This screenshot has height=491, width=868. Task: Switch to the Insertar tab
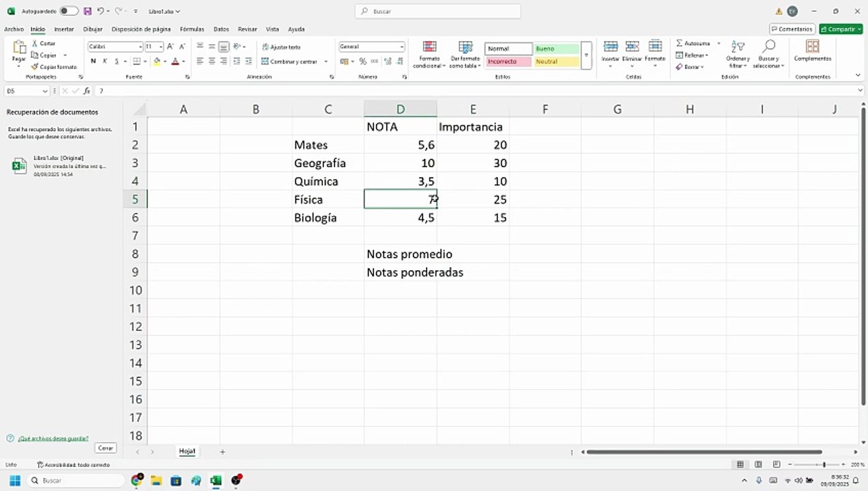coord(64,29)
